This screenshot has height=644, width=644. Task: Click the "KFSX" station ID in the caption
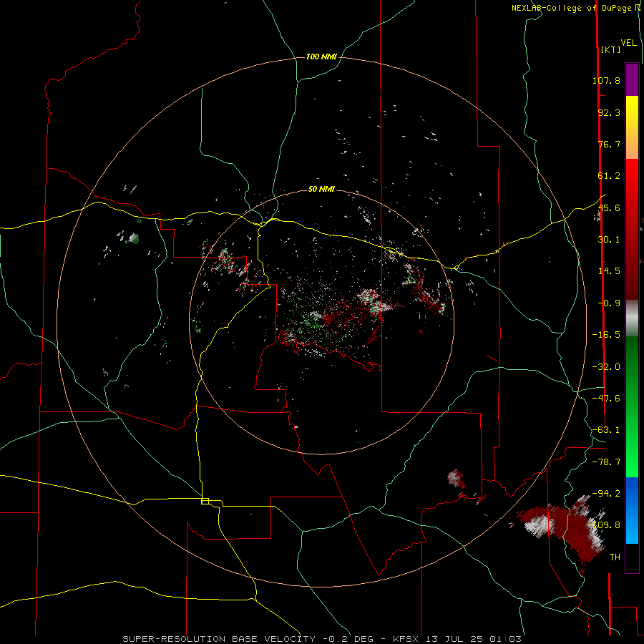(406, 639)
